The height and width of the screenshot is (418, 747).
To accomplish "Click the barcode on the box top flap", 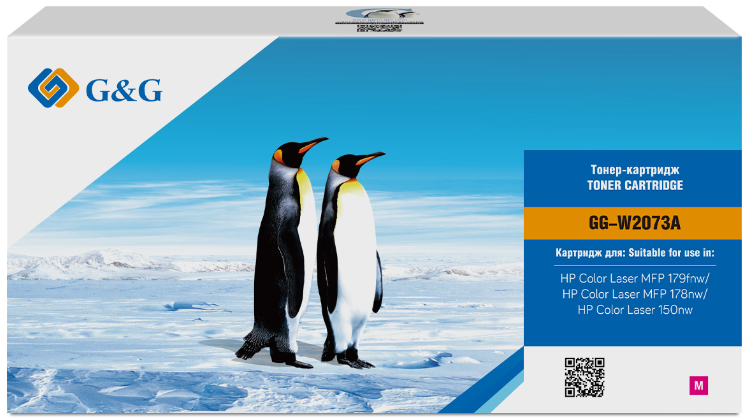I will [379, 28].
